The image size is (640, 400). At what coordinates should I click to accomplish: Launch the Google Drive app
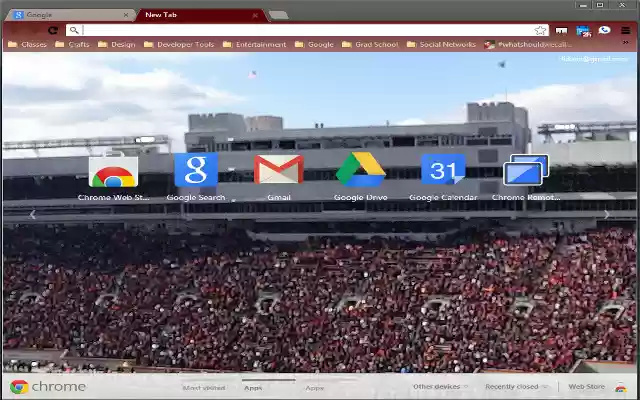click(361, 169)
